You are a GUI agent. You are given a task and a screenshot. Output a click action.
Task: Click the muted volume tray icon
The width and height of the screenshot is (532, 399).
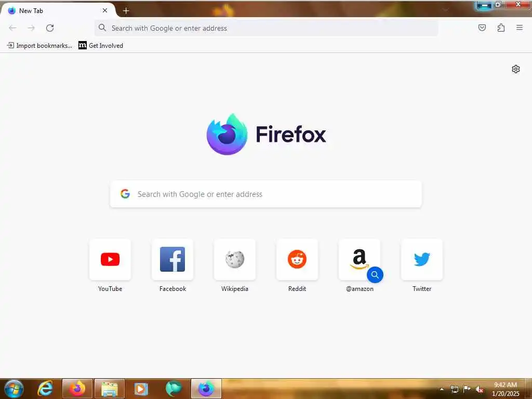[x=480, y=390]
